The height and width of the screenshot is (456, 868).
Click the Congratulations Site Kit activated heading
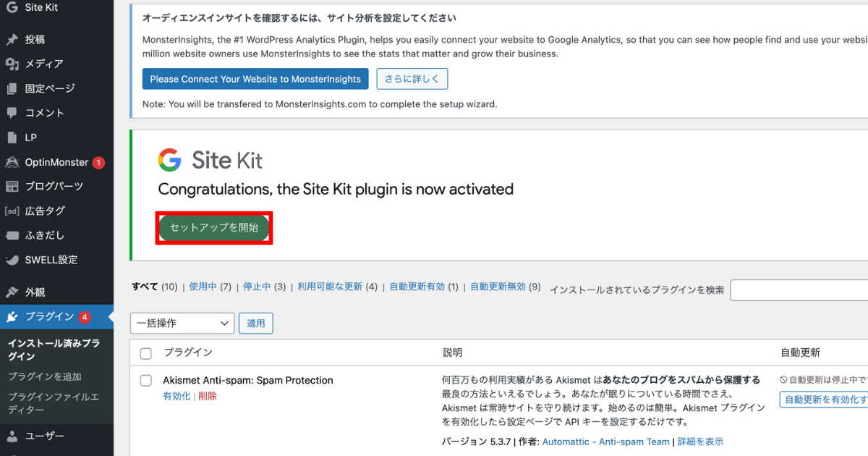point(336,189)
